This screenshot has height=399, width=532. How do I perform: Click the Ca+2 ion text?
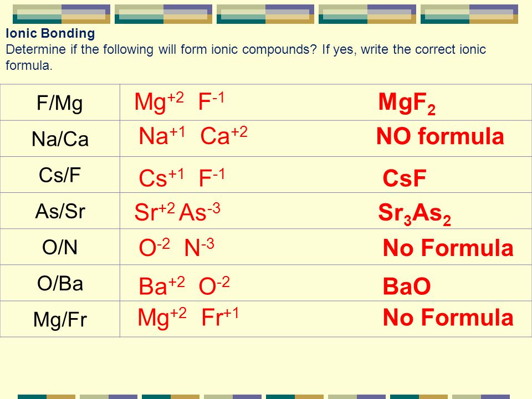[x=224, y=135]
